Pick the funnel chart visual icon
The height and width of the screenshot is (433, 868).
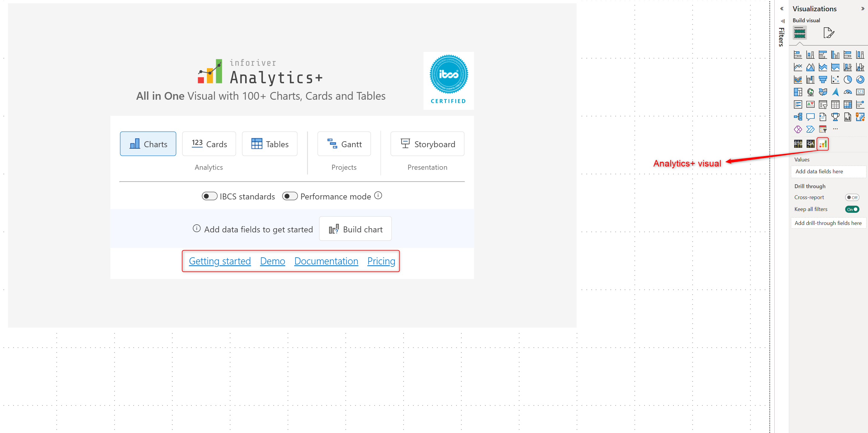click(823, 80)
